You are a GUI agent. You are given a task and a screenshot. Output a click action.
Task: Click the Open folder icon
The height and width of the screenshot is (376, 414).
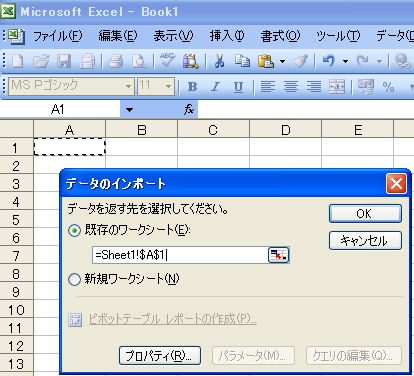point(41,61)
